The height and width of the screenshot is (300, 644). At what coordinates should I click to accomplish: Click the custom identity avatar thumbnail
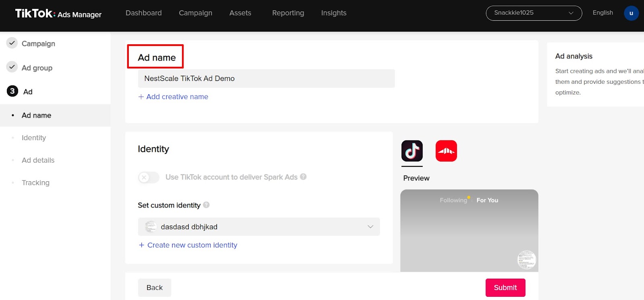point(151,227)
